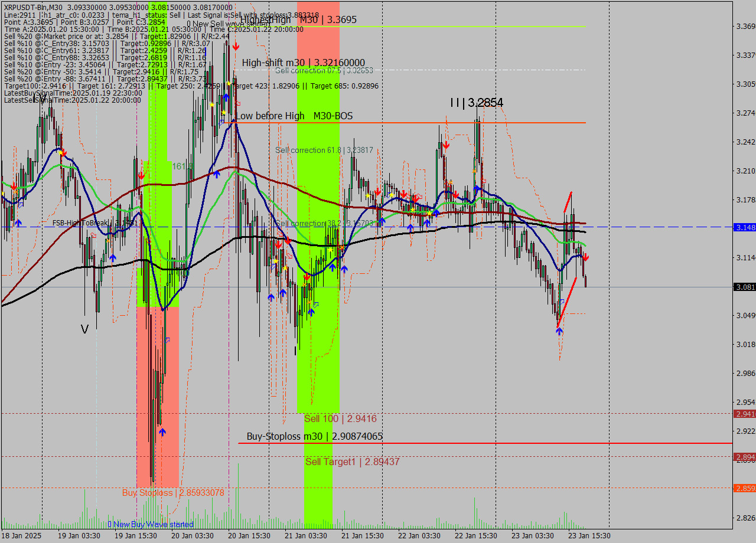756x543 pixels.
Task: Select the 23 Jan 15:30 time axis label
Action: 589,535
